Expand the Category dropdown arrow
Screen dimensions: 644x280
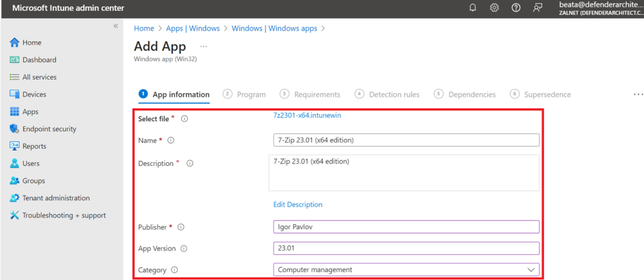click(531, 270)
